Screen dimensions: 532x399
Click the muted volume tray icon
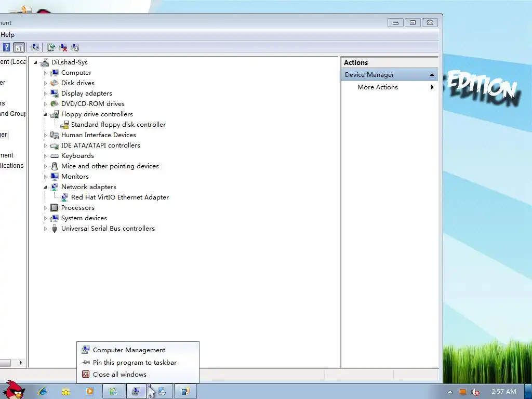tap(475, 392)
